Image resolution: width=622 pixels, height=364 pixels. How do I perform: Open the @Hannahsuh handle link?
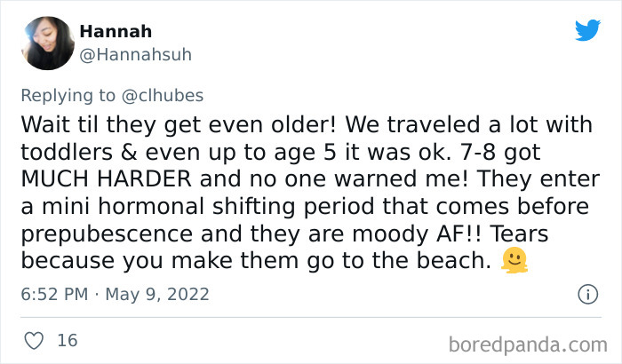[x=135, y=54]
